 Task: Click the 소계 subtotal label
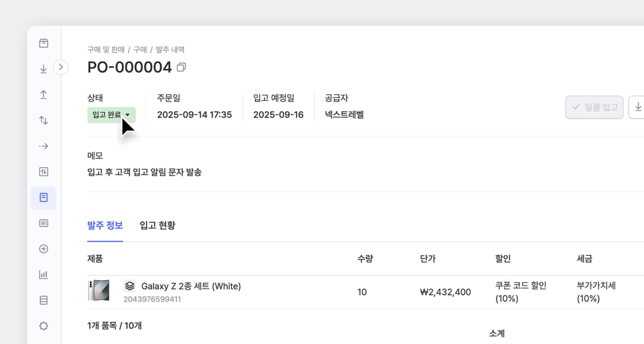[x=497, y=333]
